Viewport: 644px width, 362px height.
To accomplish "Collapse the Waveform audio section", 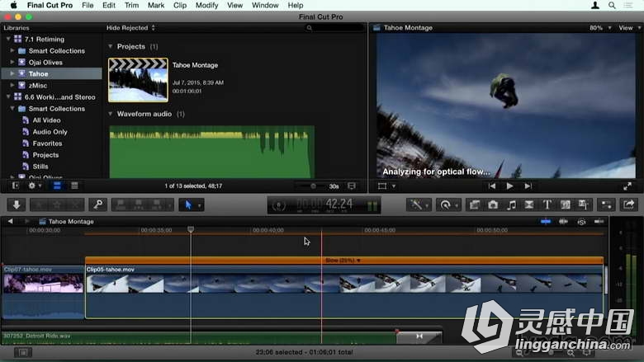I will tap(110, 114).
